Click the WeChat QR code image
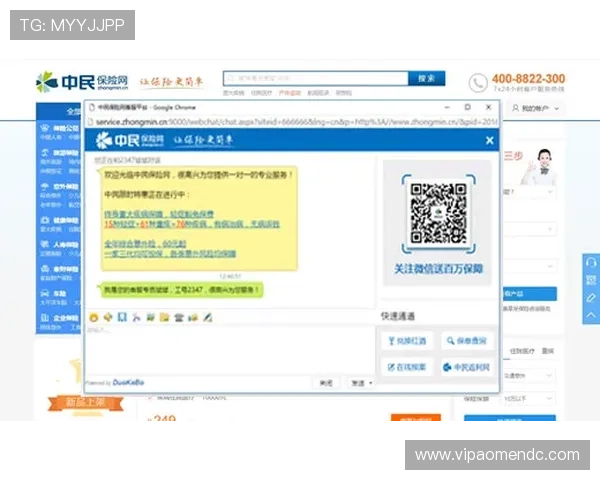Viewport: 600px width, 480px height. (439, 214)
